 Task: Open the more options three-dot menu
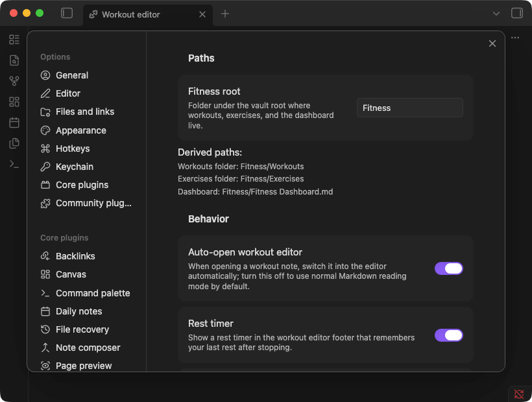[515, 38]
